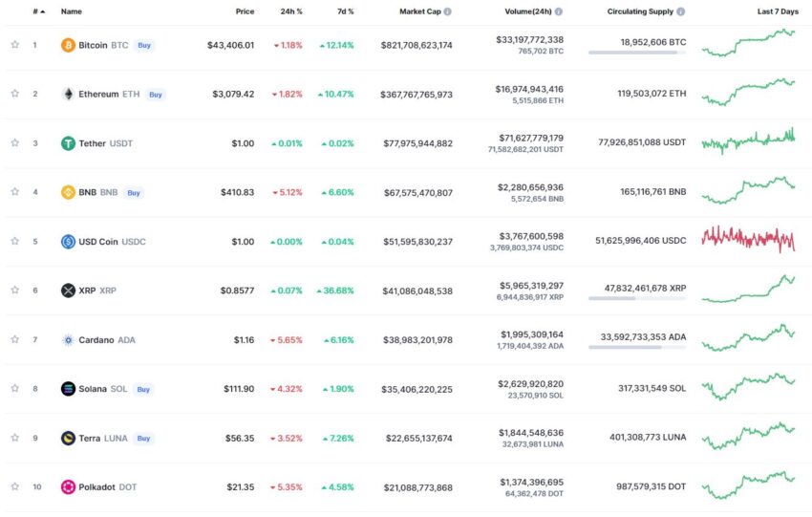Sort table by Name column header

click(72, 11)
